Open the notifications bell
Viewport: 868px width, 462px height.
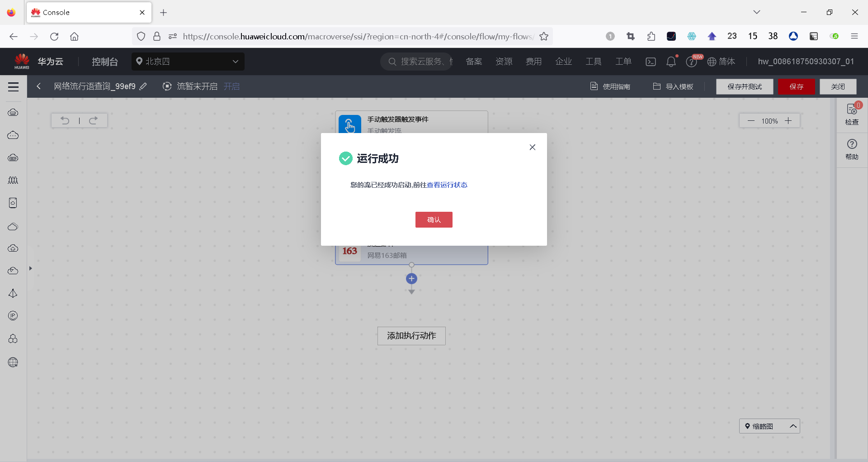pos(671,62)
